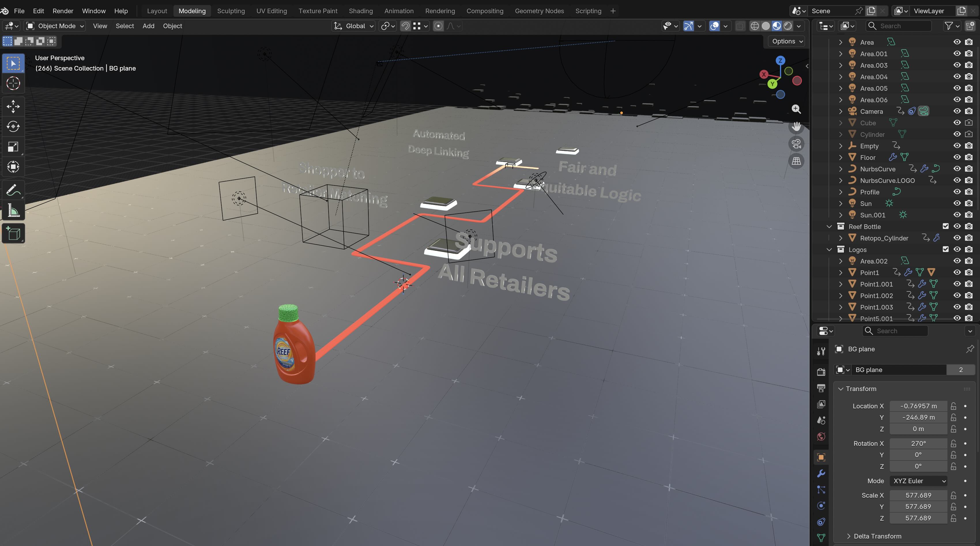Open the Physics properties tab
Screen dimensions: 980x546
[821, 506]
